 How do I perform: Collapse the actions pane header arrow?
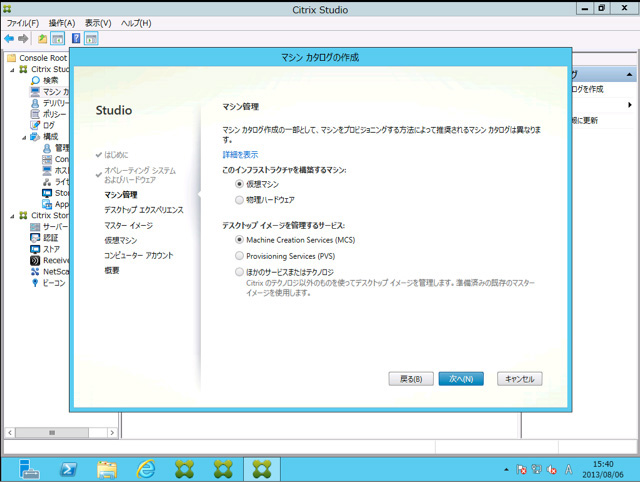click(x=629, y=75)
